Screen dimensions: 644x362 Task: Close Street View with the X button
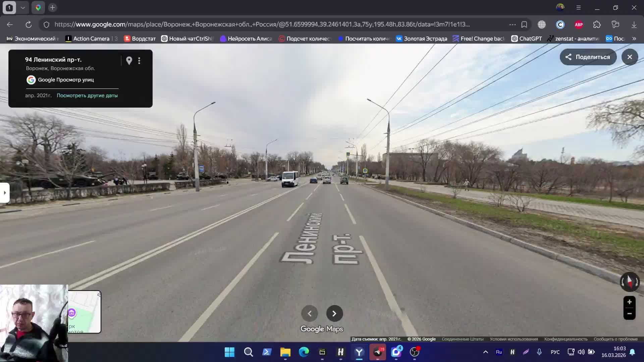click(x=630, y=57)
